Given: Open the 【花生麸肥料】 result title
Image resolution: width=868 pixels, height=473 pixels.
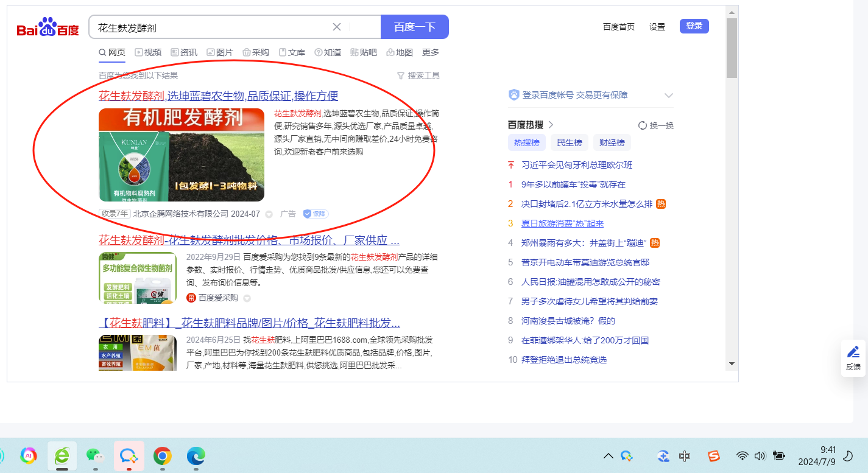Looking at the screenshot, I should (x=249, y=323).
